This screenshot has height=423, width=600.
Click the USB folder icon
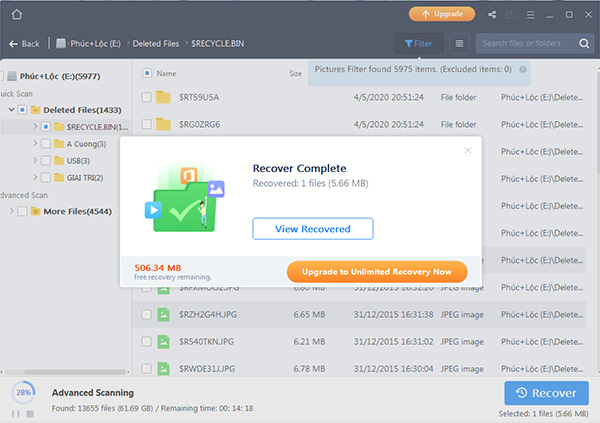[59, 160]
